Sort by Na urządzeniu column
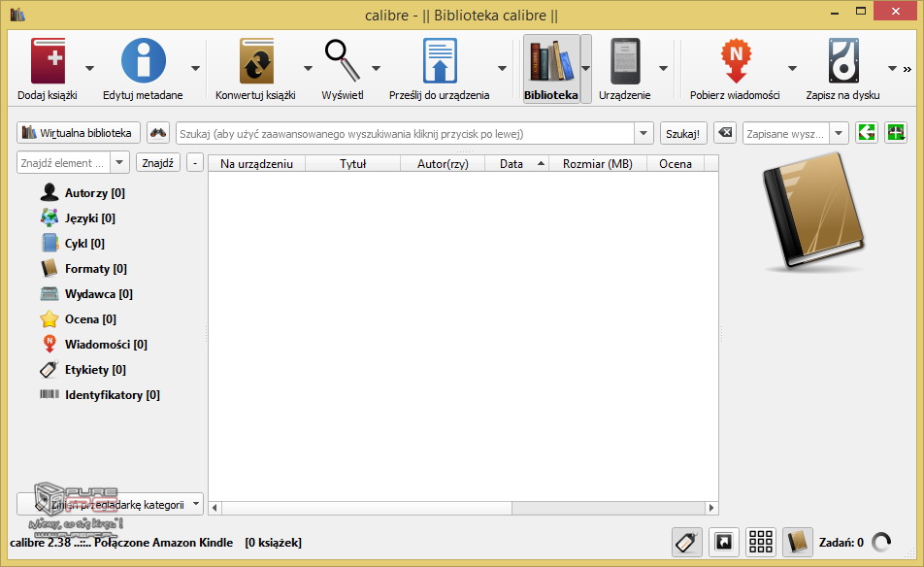This screenshot has width=924, height=567. click(x=257, y=164)
